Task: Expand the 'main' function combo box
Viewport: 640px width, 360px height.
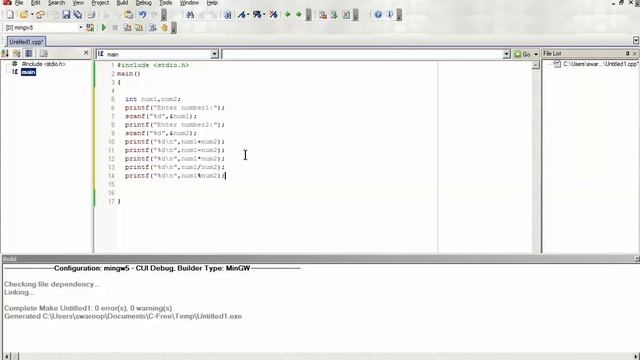Action: [x=214, y=54]
